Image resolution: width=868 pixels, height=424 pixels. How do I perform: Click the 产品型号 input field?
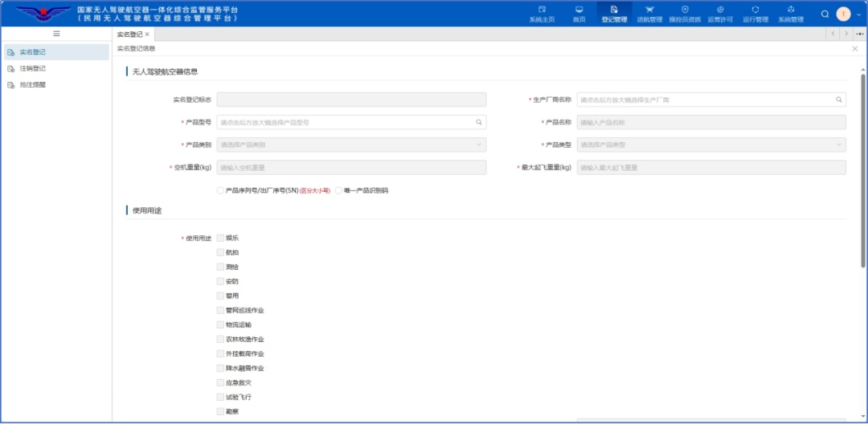point(346,122)
